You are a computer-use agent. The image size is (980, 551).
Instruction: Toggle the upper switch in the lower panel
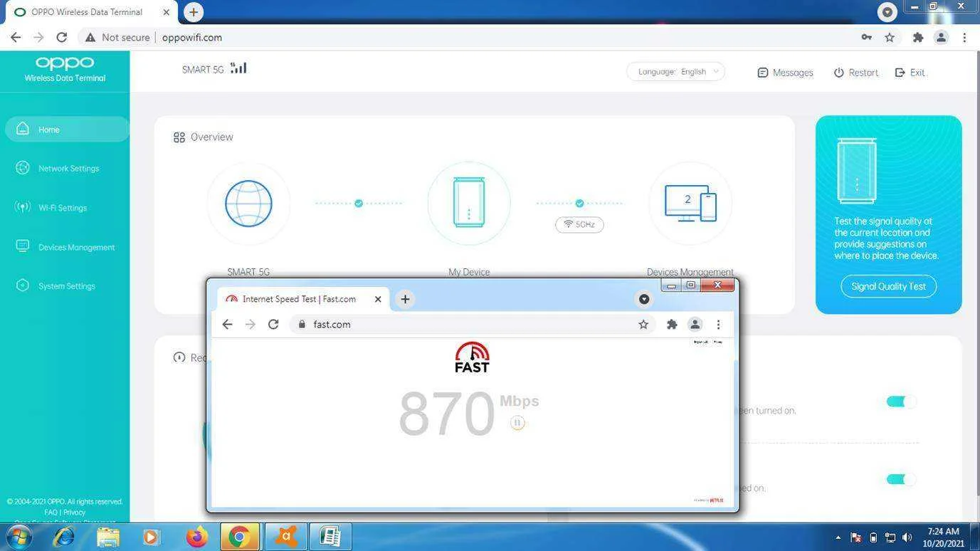point(900,402)
